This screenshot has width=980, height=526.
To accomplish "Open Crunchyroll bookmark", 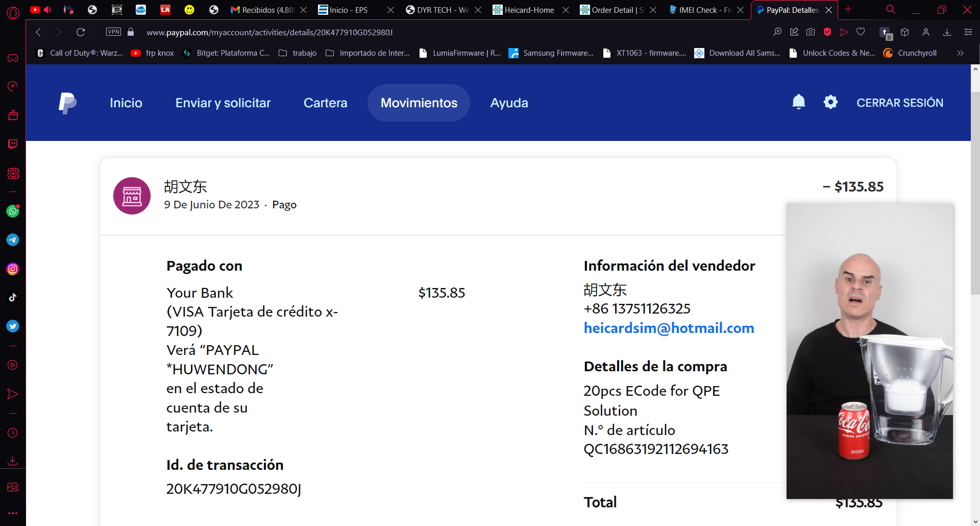I will click(910, 53).
